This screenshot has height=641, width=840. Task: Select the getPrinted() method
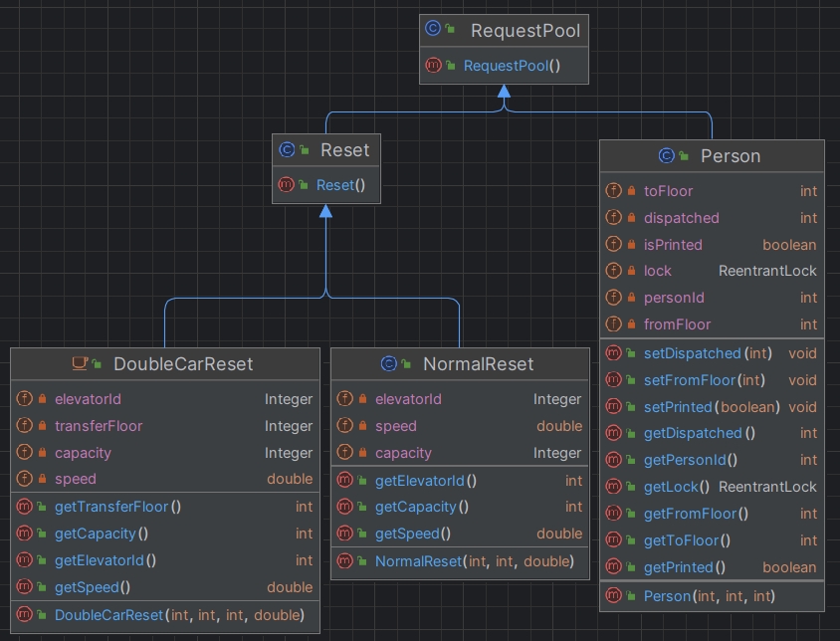[x=712, y=567]
